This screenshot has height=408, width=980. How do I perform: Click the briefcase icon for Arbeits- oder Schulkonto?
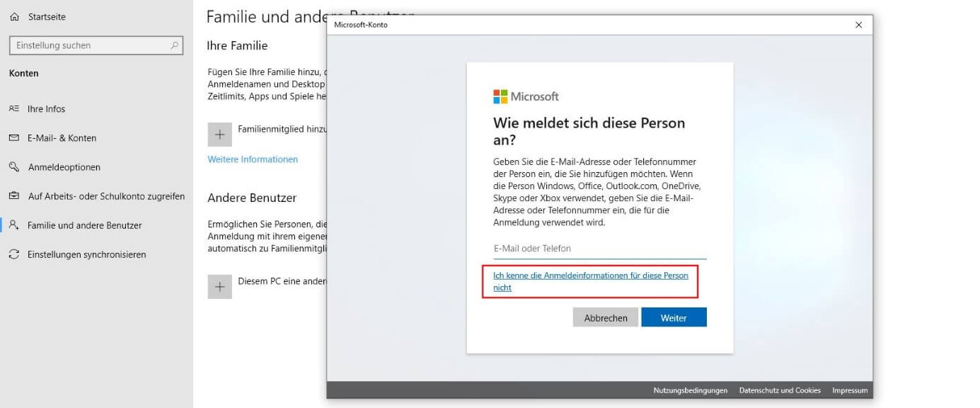click(14, 196)
